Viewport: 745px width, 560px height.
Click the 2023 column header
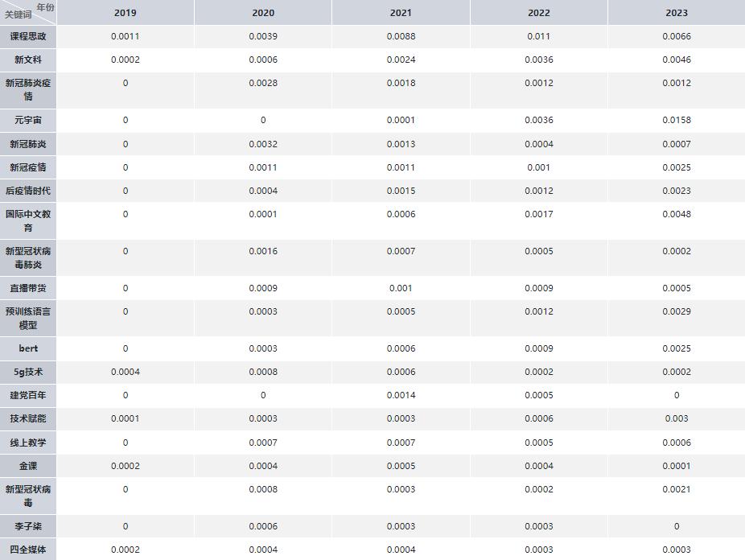pos(677,13)
